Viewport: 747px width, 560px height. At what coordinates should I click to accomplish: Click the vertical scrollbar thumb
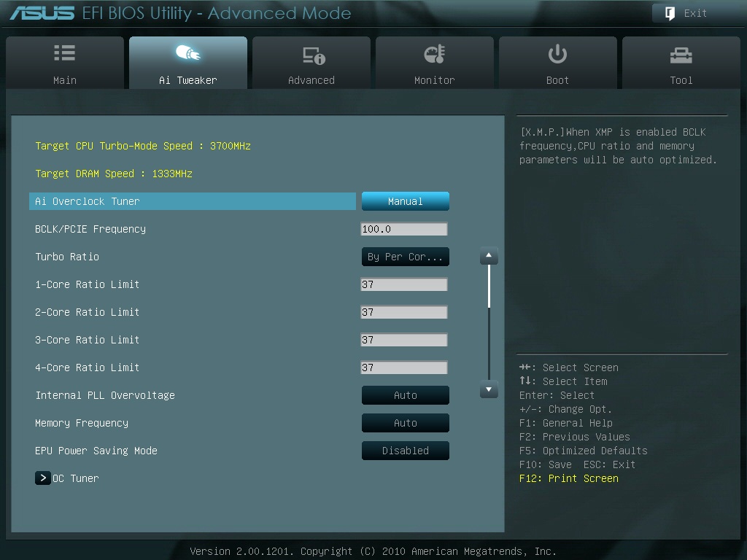point(489,286)
